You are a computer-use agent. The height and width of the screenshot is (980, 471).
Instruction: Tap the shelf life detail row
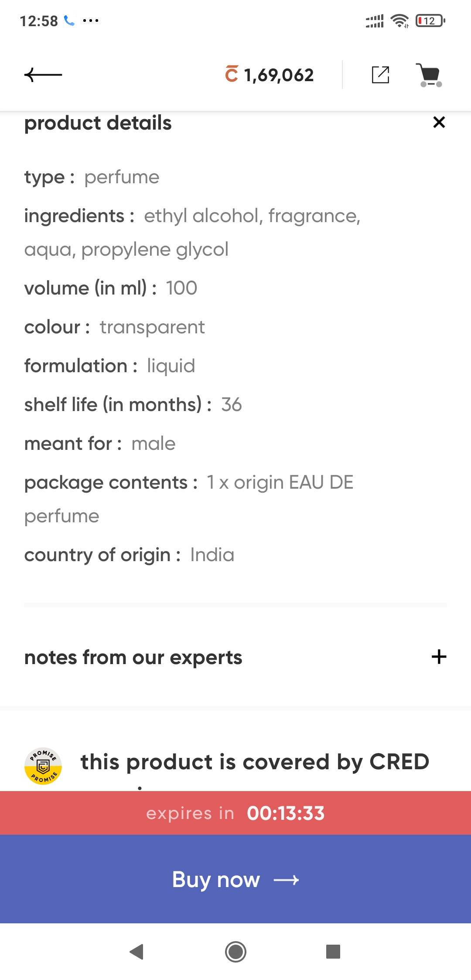(133, 404)
